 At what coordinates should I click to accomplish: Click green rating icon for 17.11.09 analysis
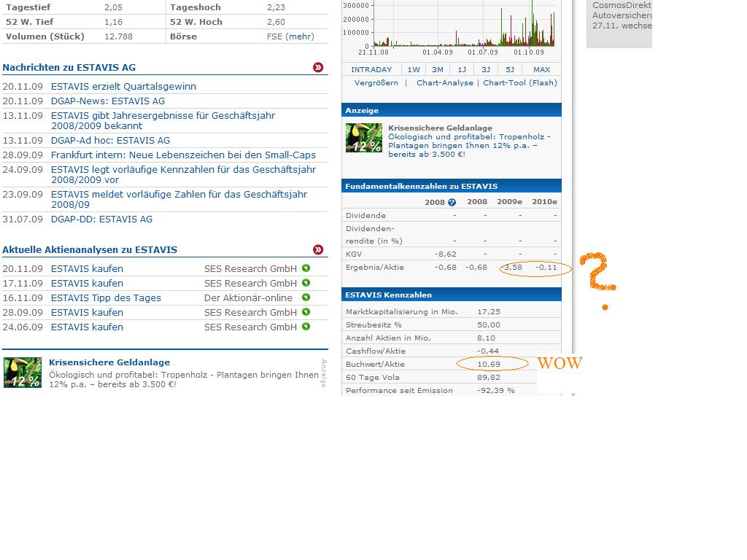(306, 283)
